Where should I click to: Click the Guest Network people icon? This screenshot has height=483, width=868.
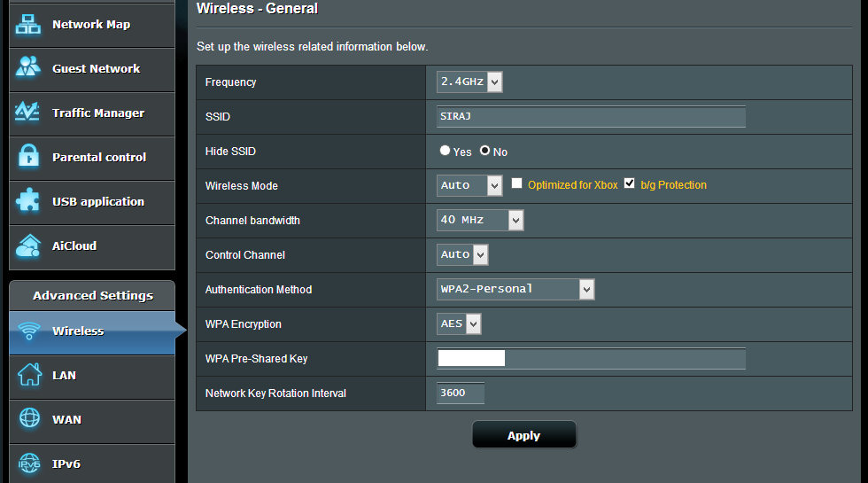click(28, 67)
